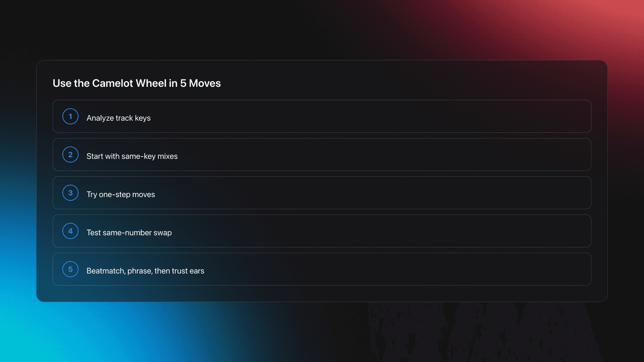Click the word 'Beatmatch' in step five
This screenshot has height=362, width=644.
106,271
